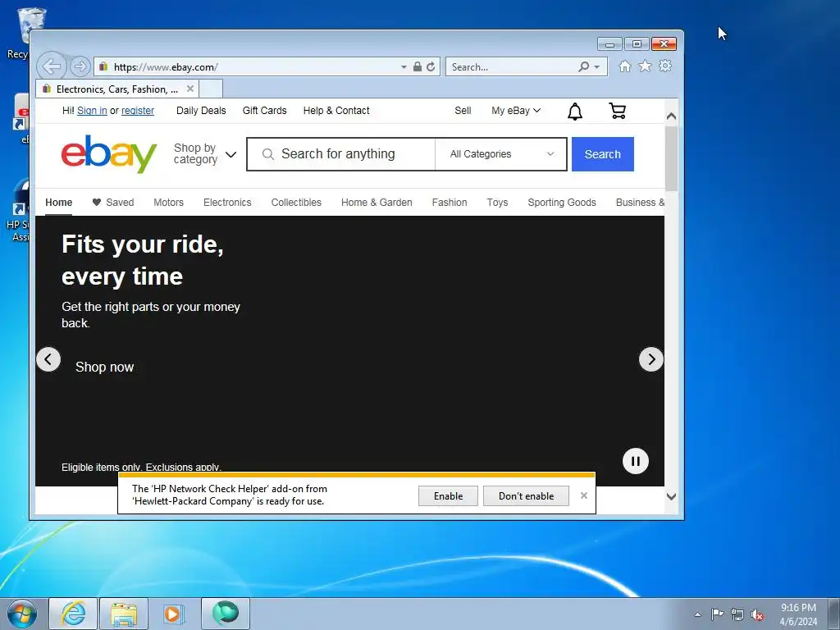Image resolution: width=840 pixels, height=630 pixels.
Task: Click Shop now on the banner
Action: pos(104,367)
